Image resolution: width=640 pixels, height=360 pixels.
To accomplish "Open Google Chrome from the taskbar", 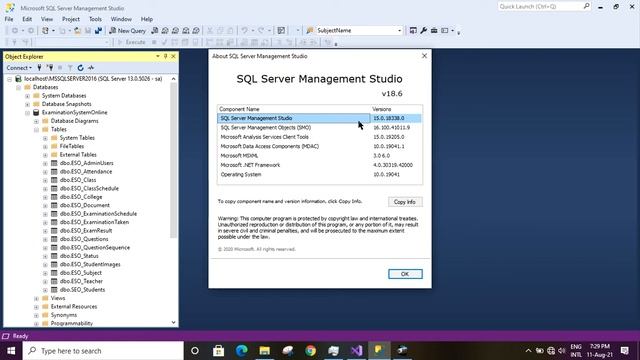I will point(311,351).
